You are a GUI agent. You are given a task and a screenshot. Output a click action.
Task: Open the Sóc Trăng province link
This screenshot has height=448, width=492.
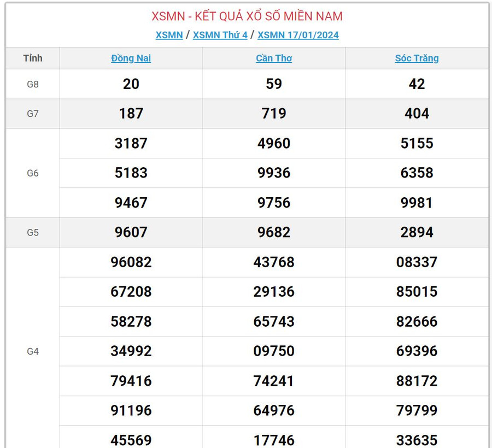tap(417, 58)
